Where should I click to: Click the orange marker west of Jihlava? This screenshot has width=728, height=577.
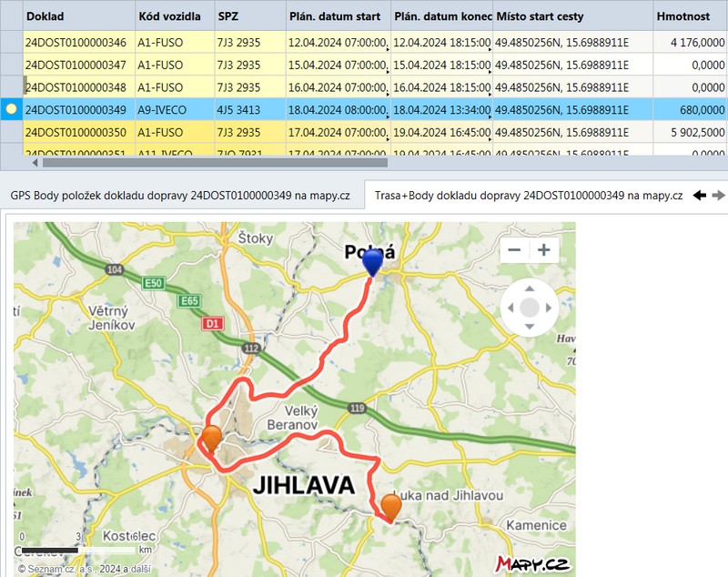(x=212, y=438)
